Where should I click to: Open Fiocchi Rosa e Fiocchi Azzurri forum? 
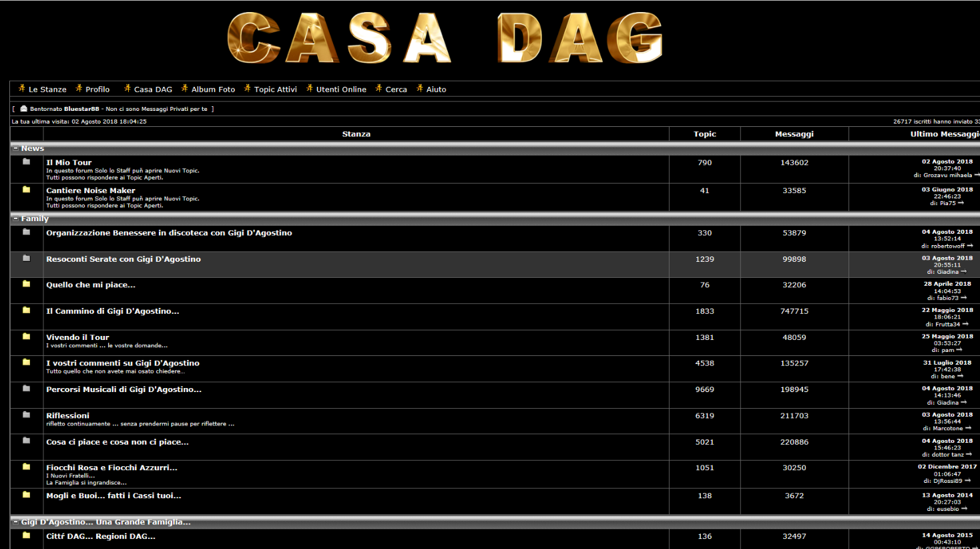(x=111, y=468)
